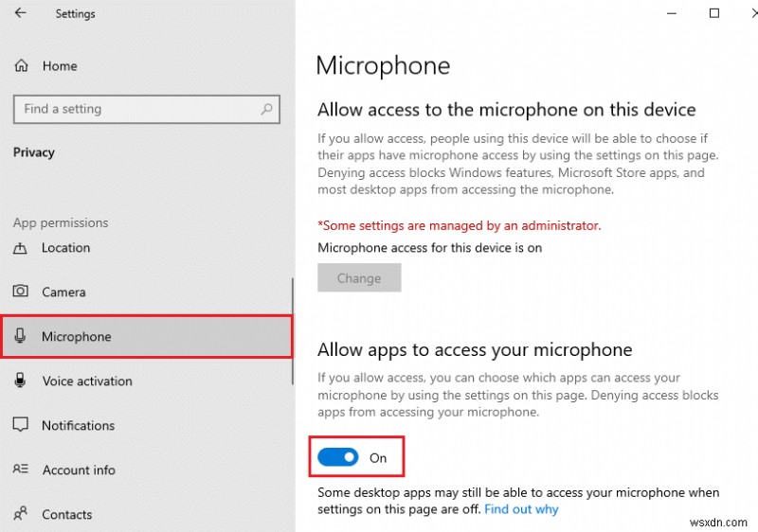
Task: Maximize the Settings window
Action: click(x=714, y=13)
